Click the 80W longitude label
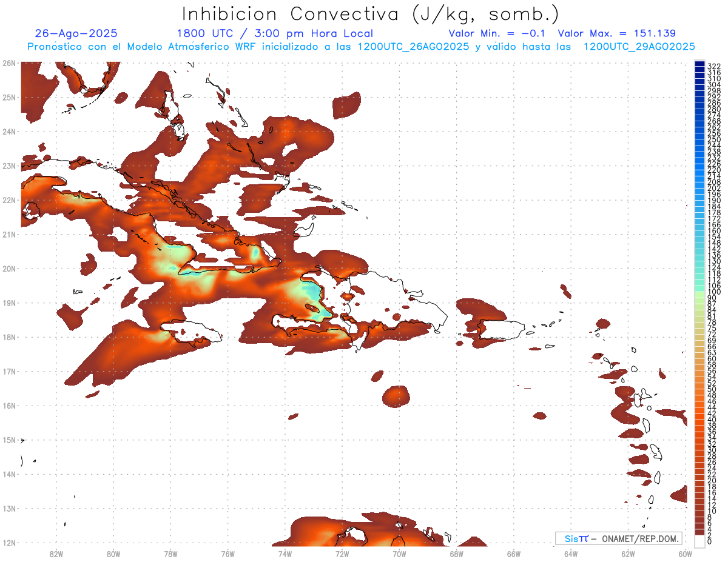Image resolution: width=728 pixels, height=562 pixels. coord(113,554)
